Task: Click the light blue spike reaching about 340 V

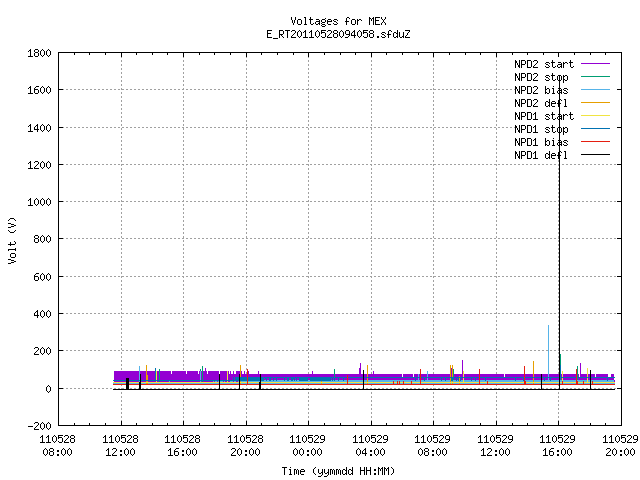Action: pyautogui.click(x=548, y=351)
